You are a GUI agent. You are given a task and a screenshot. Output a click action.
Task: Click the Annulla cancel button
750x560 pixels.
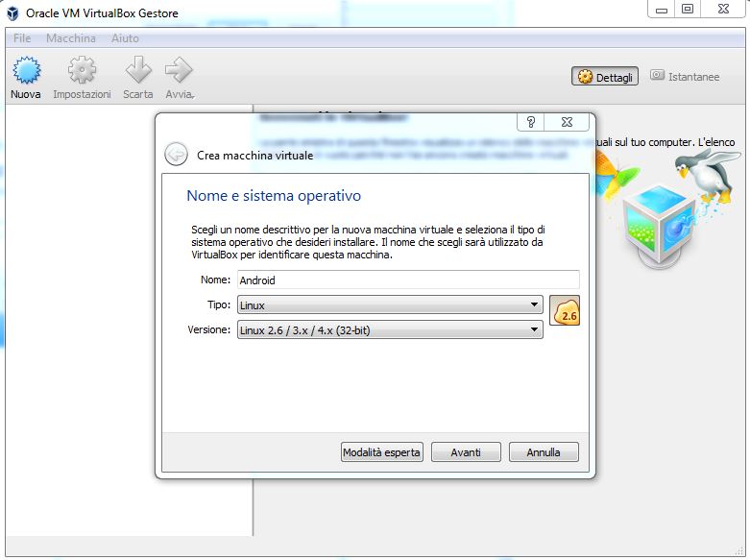pyautogui.click(x=543, y=452)
